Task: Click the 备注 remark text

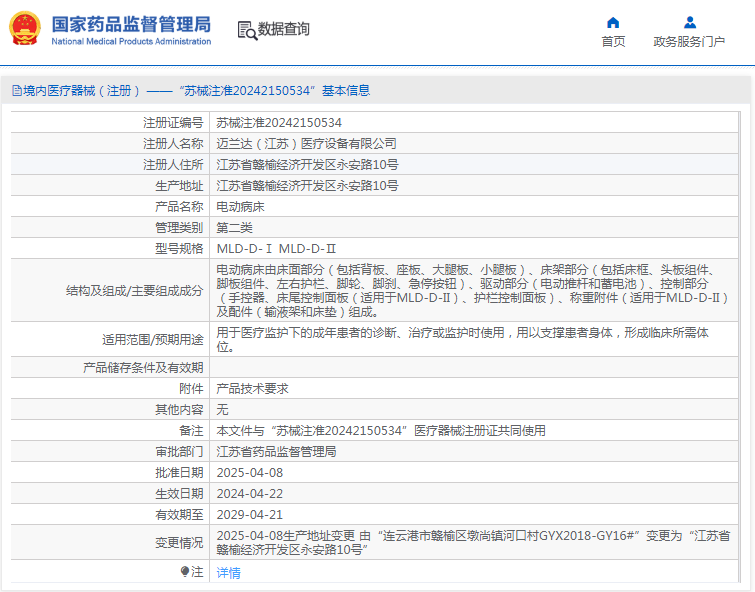Action: pos(381,431)
